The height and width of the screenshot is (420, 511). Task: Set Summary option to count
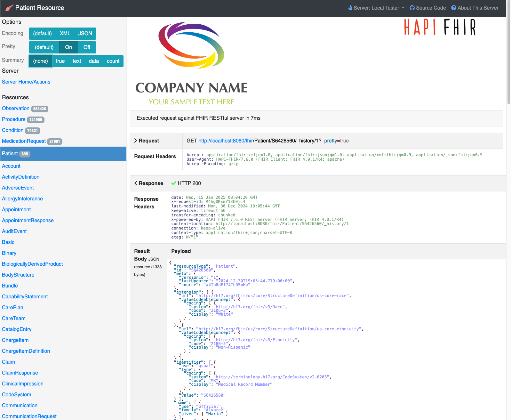click(113, 61)
